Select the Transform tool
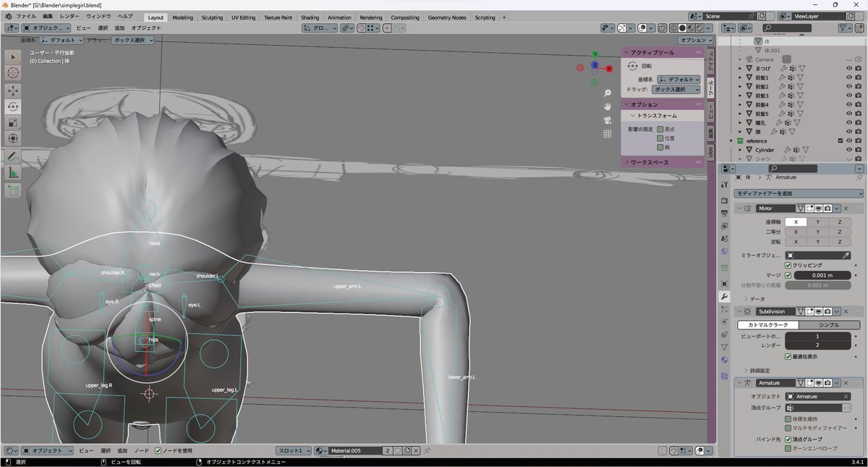Screen dimensions: 868x467 pyautogui.click(x=13, y=138)
